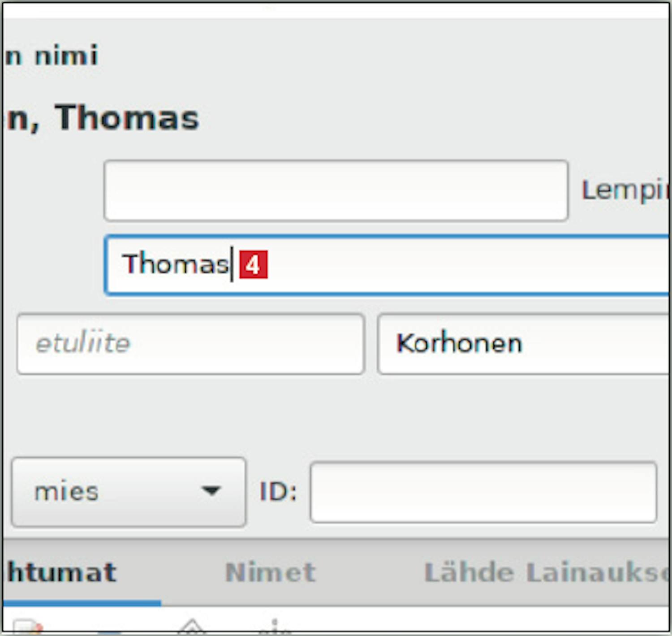This screenshot has width=672, height=636.
Task: Click the 'nimi' section heading
Action: pyautogui.click(x=66, y=56)
